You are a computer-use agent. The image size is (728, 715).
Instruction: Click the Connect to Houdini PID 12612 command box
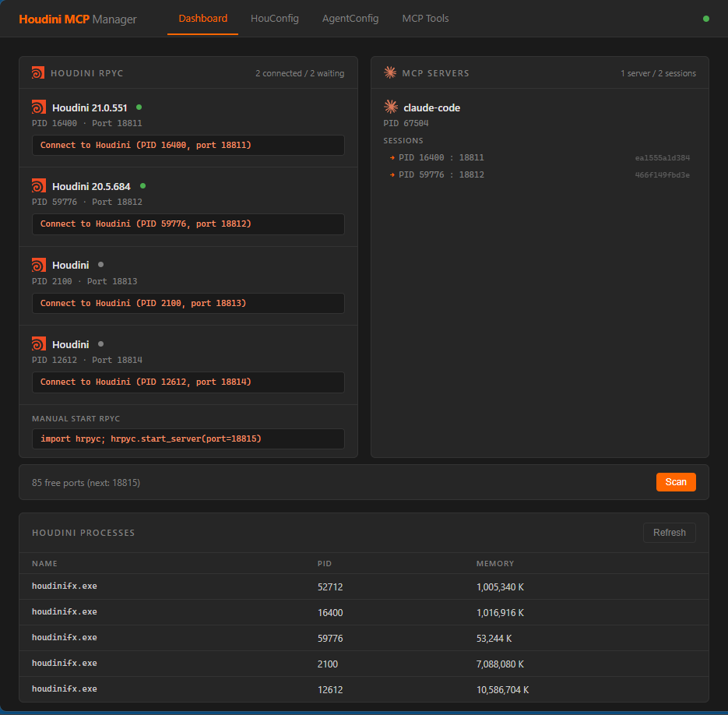click(x=188, y=382)
